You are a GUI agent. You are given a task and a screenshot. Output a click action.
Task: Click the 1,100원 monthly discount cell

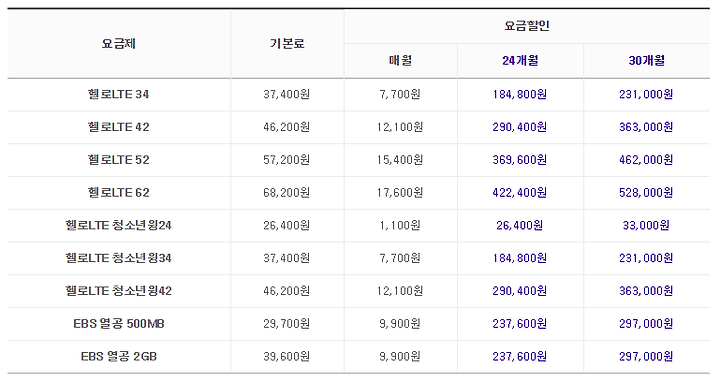click(x=400, y=225)
